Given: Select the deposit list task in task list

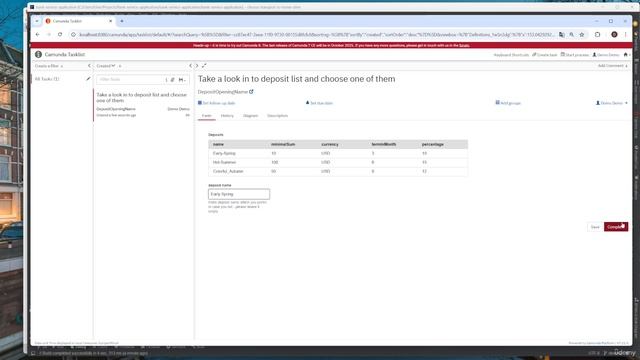Looking at the screenshot, I should [142, 105].
